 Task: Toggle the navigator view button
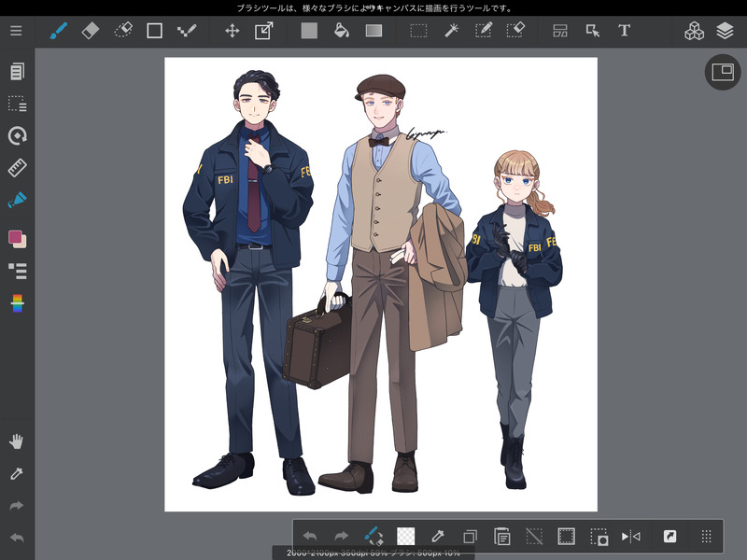click(x=723, y=72)
